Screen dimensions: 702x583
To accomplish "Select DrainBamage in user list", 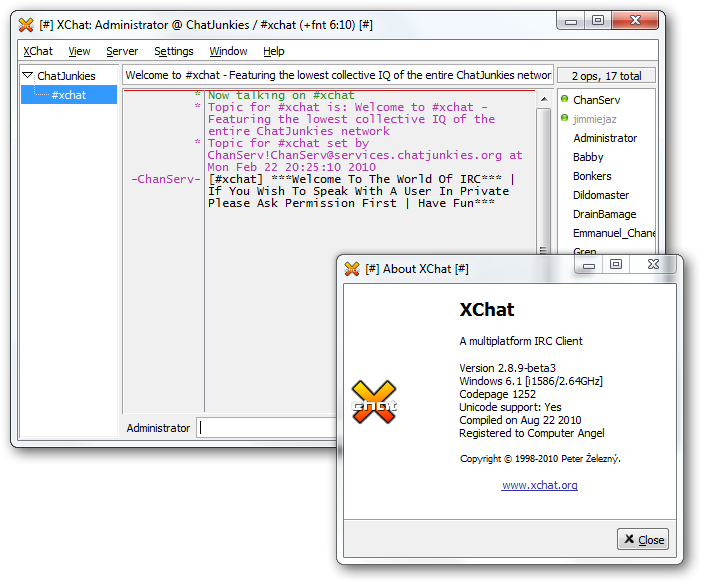I will [x=604, y=214].
